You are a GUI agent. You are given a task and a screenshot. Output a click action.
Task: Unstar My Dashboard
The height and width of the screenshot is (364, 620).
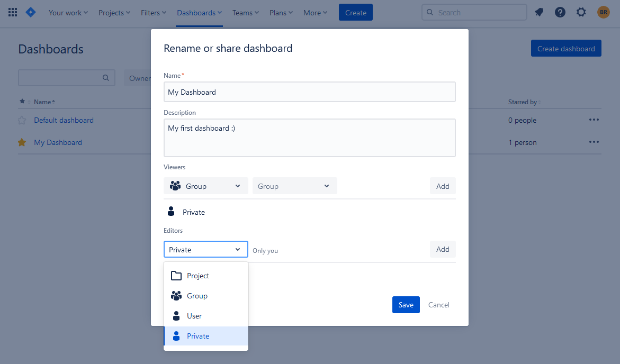22,142
